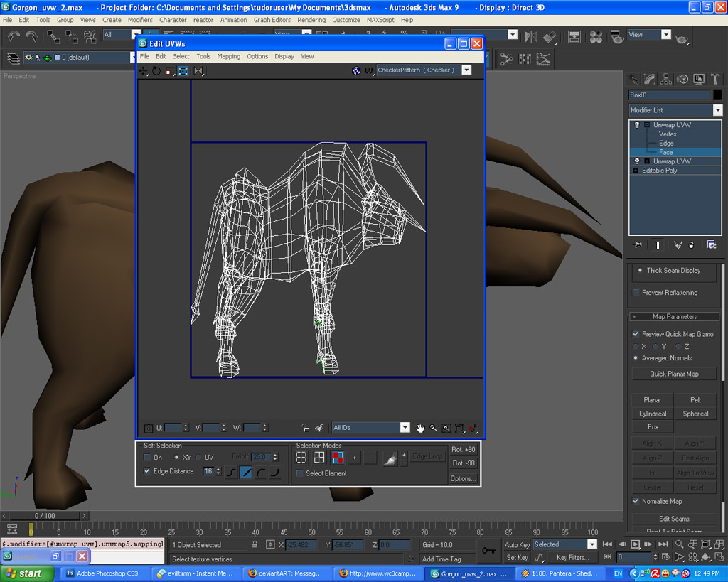This screenshot has height=582, width=728.
Task: Select the Move tool in Edit UVWs toolbar
Action: pyautogui.click(x=144, y=71)
